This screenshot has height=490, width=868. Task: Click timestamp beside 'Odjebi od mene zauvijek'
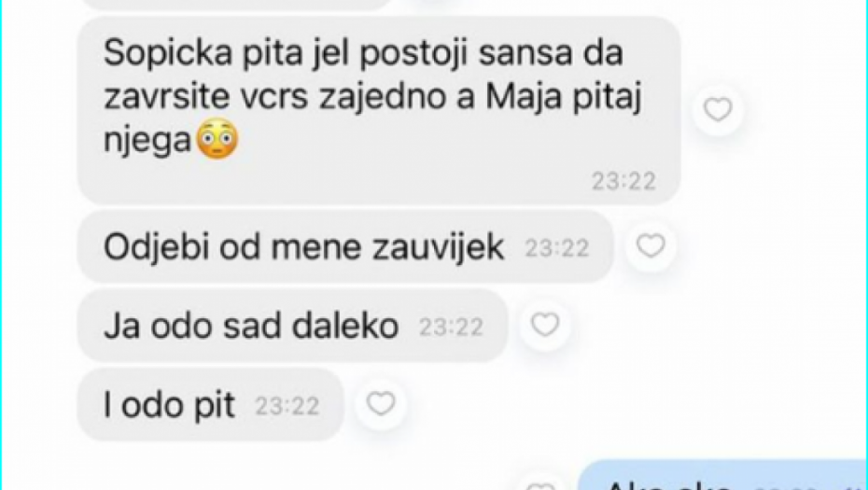coord(557,248)
